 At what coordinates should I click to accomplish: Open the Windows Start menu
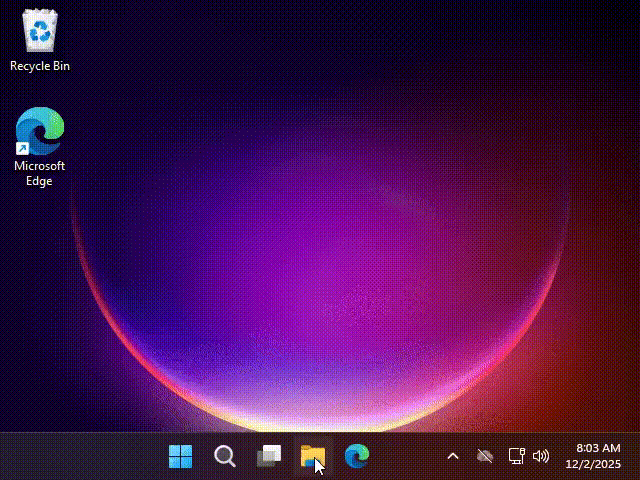[x=181, y=457]
